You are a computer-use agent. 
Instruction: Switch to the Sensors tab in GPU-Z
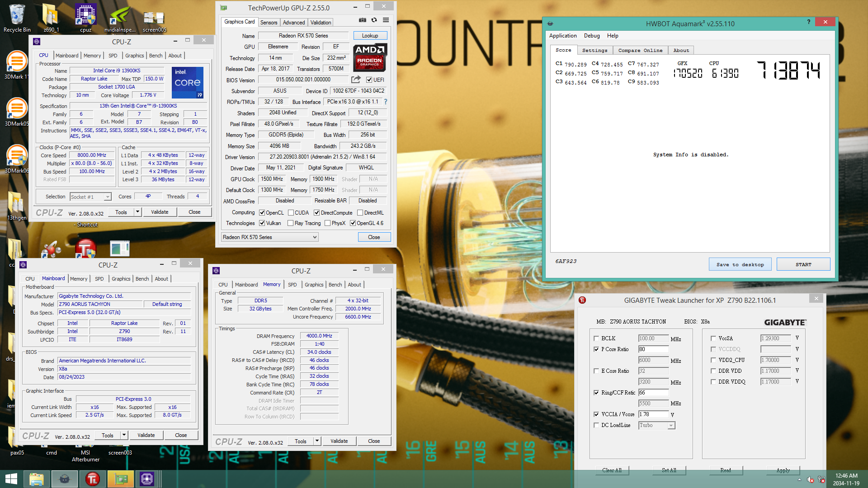[269, 23]
